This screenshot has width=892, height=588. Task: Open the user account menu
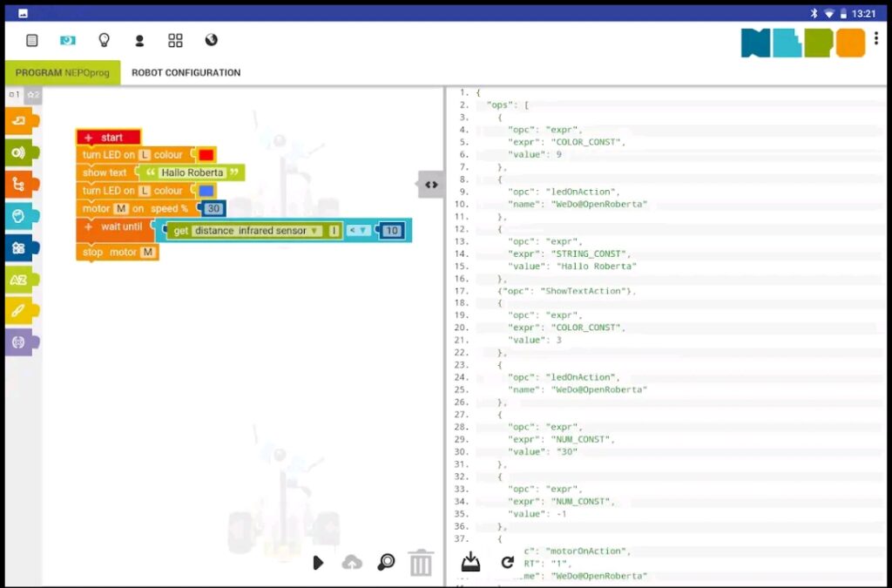(139, 40)
